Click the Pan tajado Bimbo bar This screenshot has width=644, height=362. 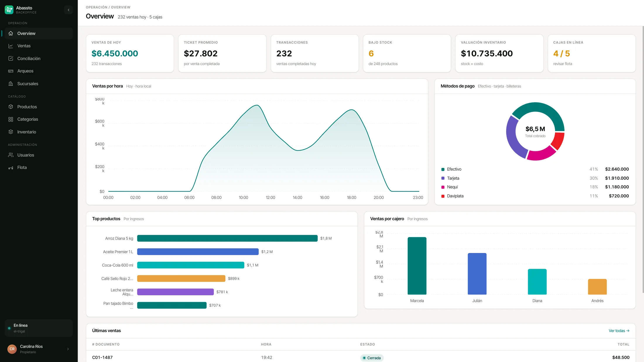pyautogui.click(x=172, y=305)
